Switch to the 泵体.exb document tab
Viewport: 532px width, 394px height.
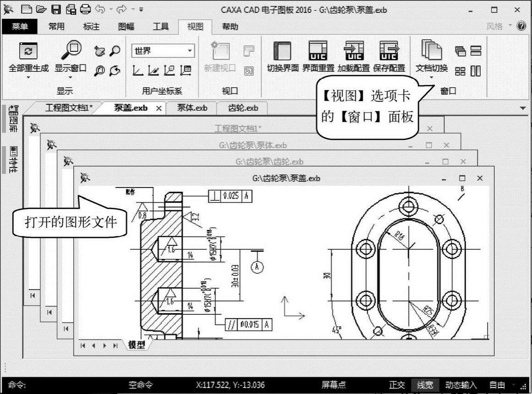point(192,108)
